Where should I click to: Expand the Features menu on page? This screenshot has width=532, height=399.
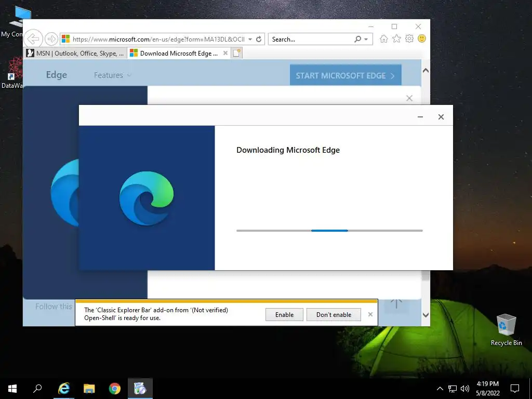point(112,75)
